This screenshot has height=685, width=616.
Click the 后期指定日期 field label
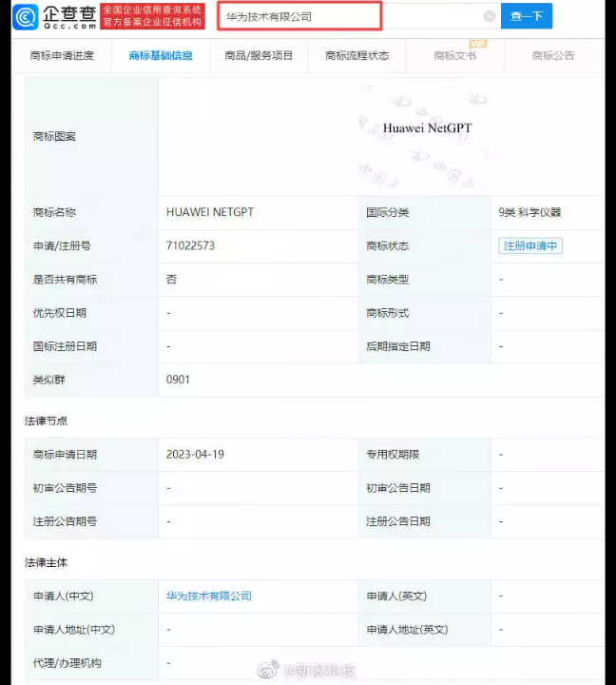(x=397, y=346)
